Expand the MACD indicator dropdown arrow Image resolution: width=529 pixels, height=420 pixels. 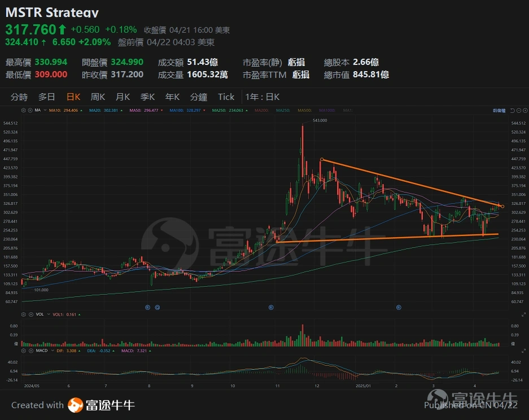[x=53, y=351]
